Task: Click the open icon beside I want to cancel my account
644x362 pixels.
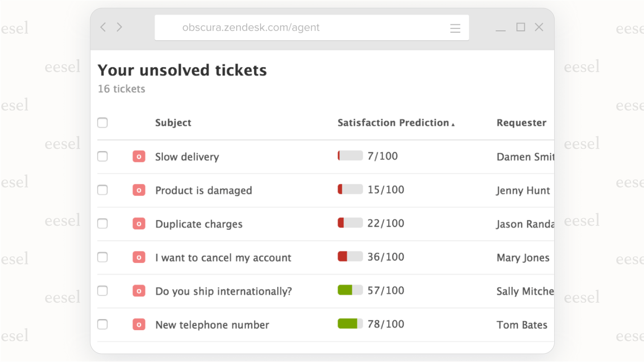Action: pos(138,257)
